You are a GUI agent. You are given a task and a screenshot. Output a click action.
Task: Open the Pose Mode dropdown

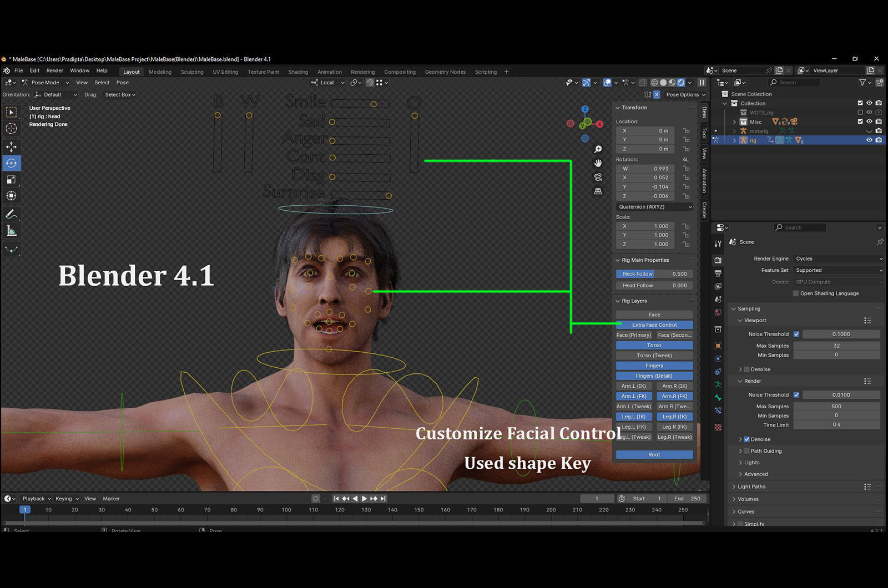[x=46, y=83]
